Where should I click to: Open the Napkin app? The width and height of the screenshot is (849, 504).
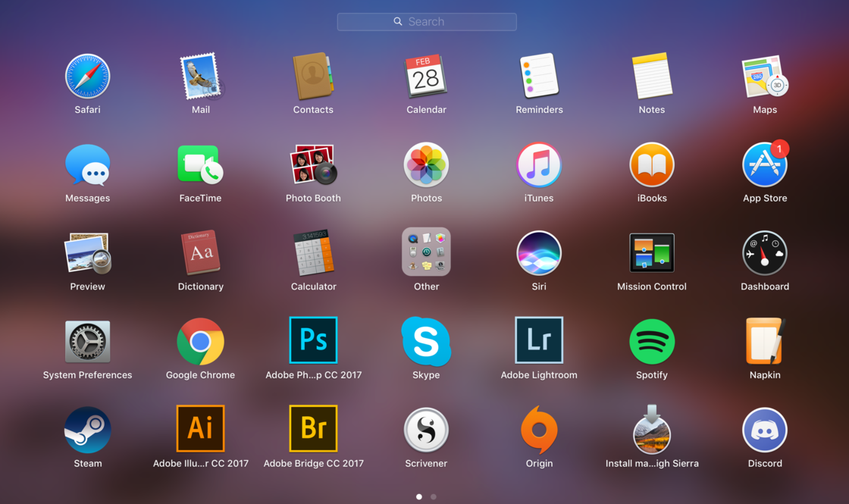(764, 342)
